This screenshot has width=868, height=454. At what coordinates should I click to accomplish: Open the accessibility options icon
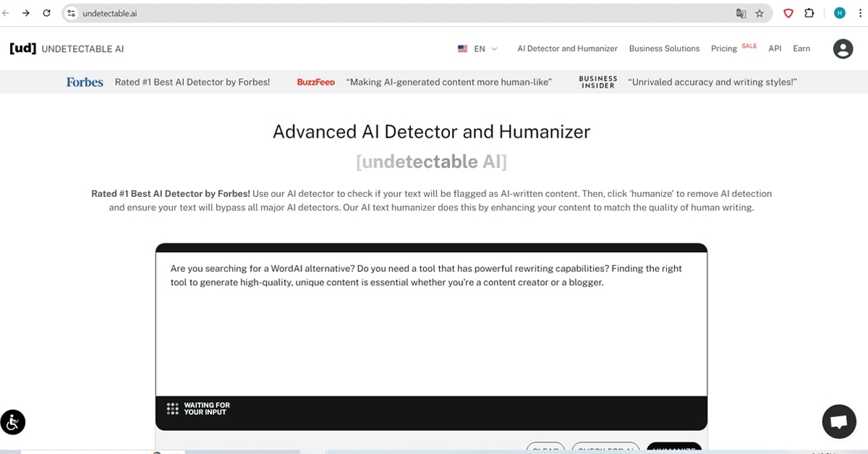coord(13,421)
